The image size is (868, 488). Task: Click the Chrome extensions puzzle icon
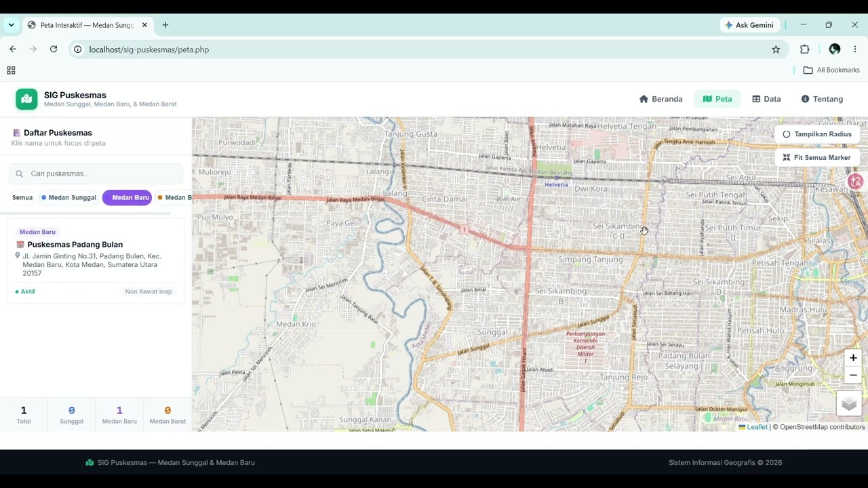tap(805, 49)
